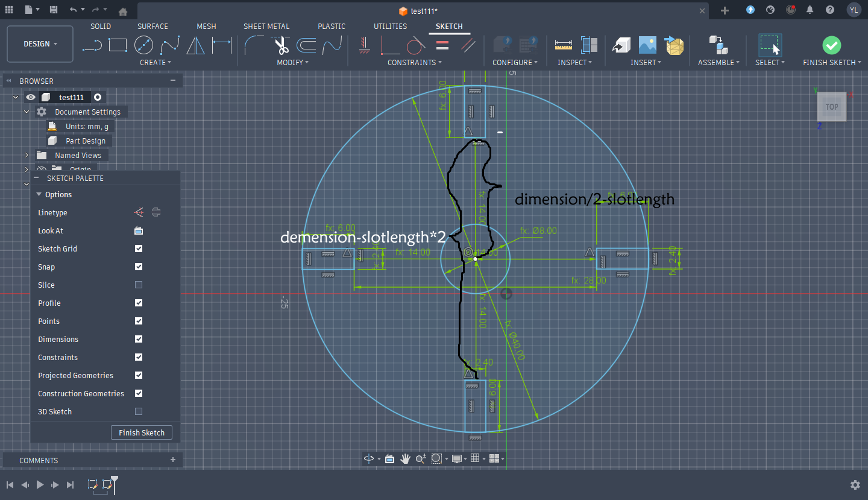This screenshot has height=500, width=868.
Task: Expand the Named Views folder
Action: [x=27, y=155]
